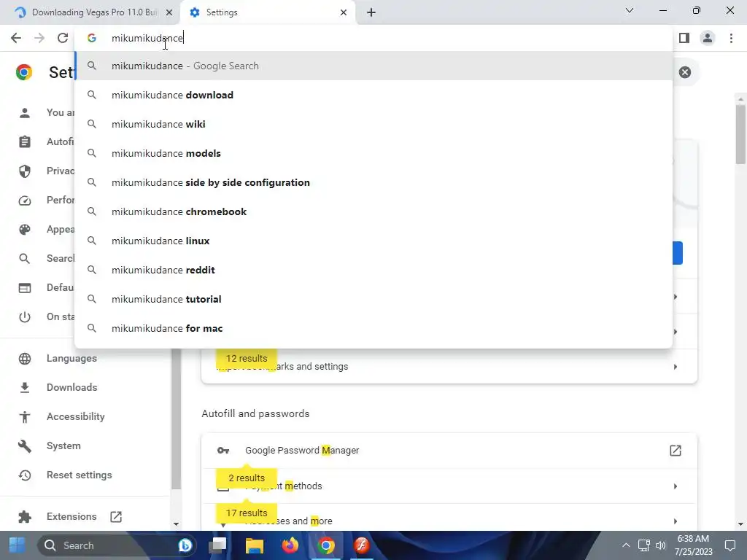
Task: Open the tab search chevron in the title bar
Action: [x=630, y=10]
